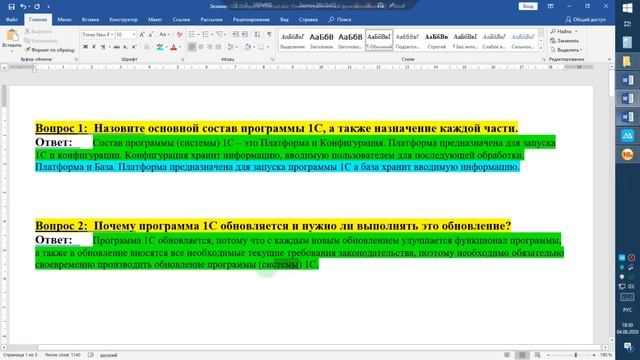
Task: Switch to the Макет ribbon tab
Action: pyautogui.click(x=155, y=19)
